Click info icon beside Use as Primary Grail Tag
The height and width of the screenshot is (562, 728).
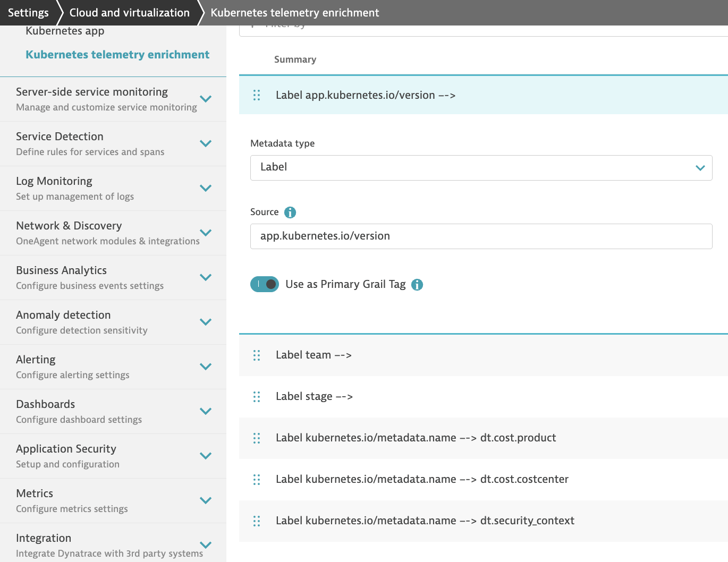coord(417,285)
